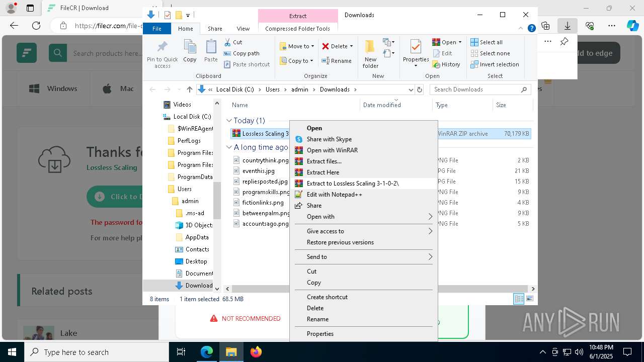
Task: Choose Properties in context menu
Action: click(364, 334)
